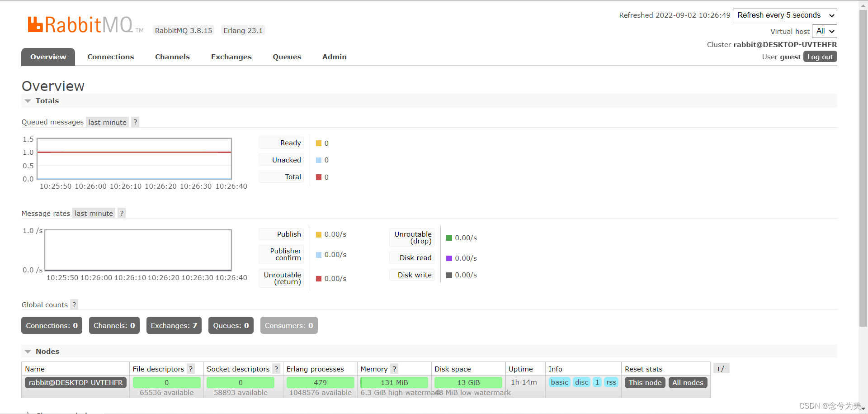Open help for Global counts
868x414 pixels.
point(74,305)
